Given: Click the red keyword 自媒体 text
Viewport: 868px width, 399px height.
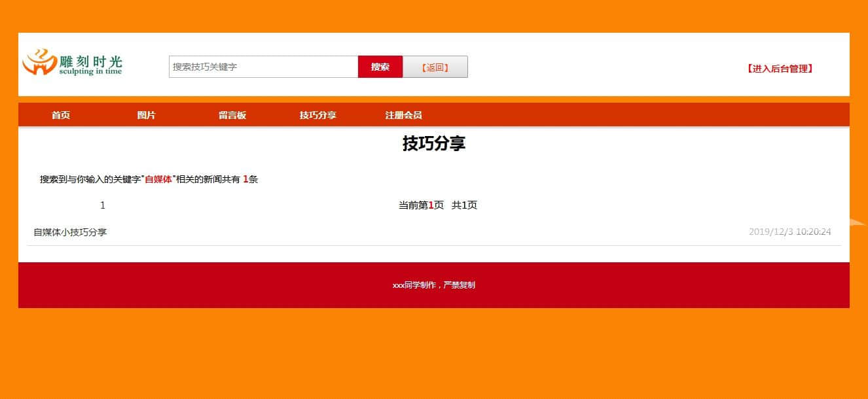Looking at the screenshot, I should click(158, 179).
